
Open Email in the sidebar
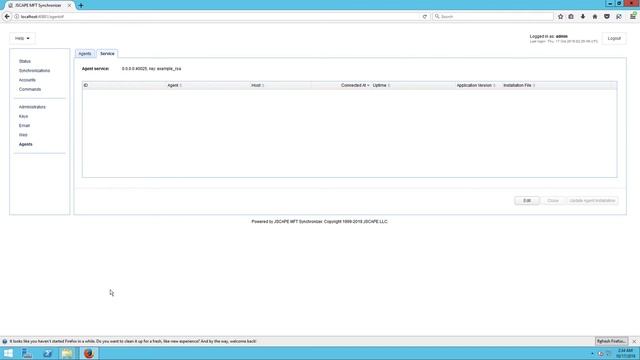pyautogui.click(x=24, y=126)
